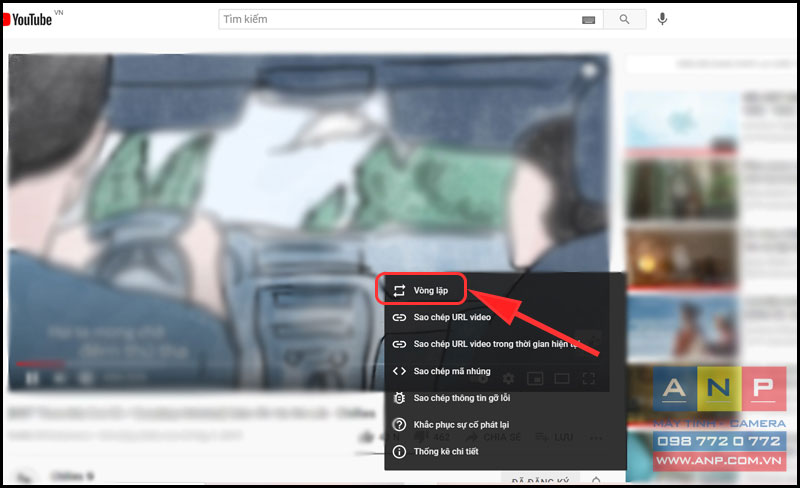This screenshot has width=800, height=488.
Task: Open player settings gear icon
Action: (508, 379)
